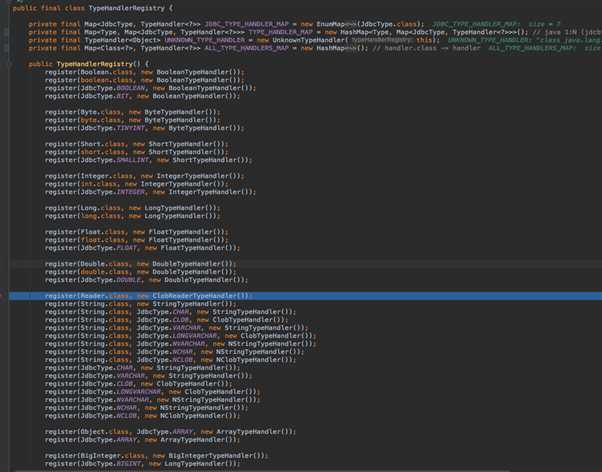Click the JdbcType.FLOAT register line
This screenshot has width=602, height=472.
[142, 248]
